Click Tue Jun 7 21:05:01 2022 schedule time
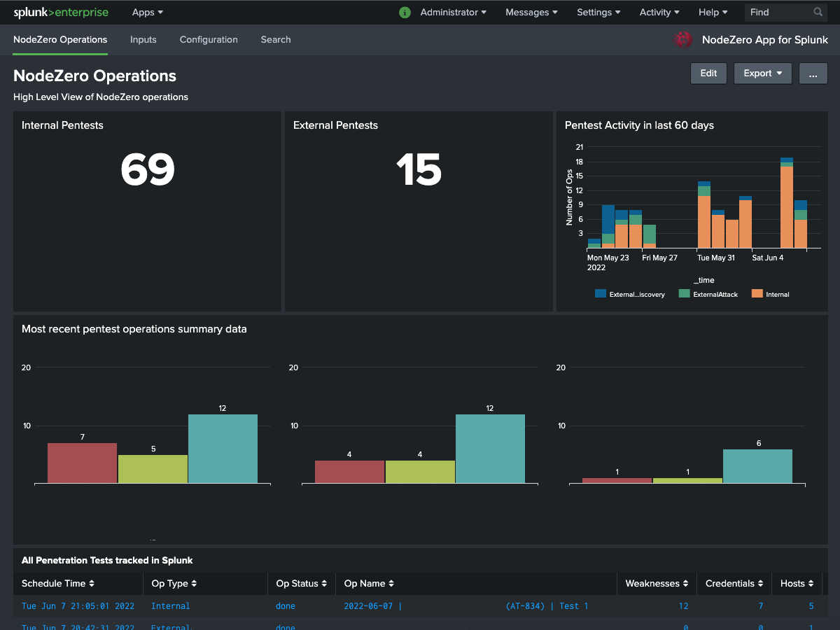 [78, 606]
